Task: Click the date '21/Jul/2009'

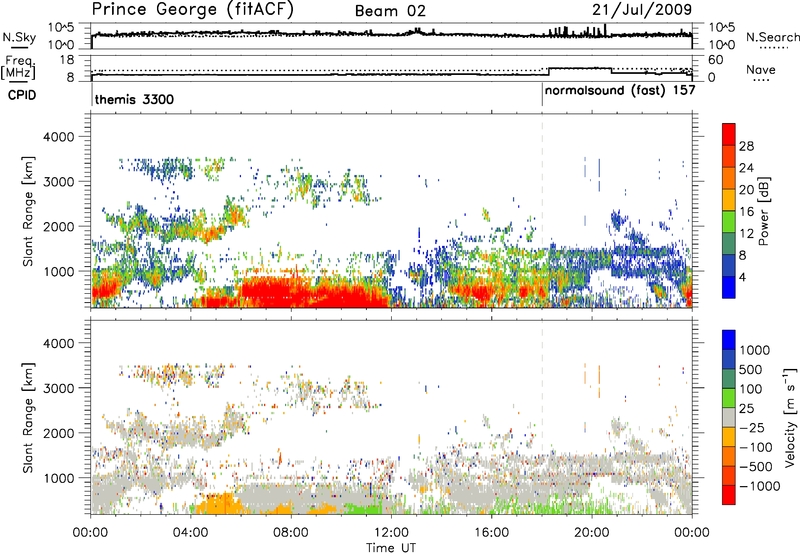Action: pyautogui.click(x=642, y=10)
